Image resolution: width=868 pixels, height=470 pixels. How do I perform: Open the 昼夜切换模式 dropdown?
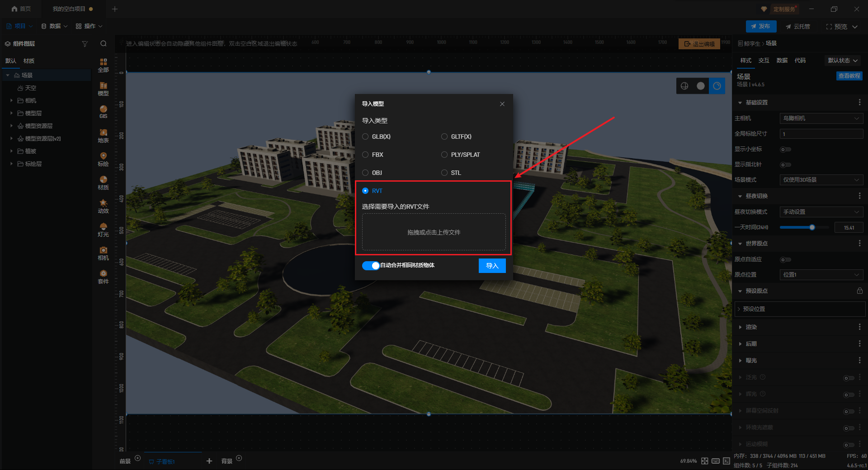click(x=821, y=212)
